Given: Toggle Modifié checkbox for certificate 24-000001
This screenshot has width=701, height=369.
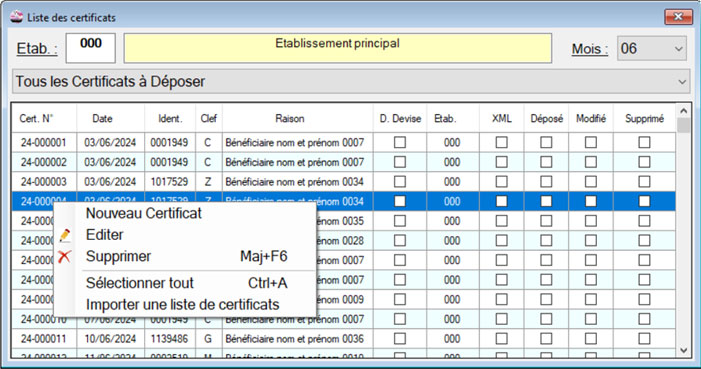Looking at the screenshot, I should [x=591, y=142].
